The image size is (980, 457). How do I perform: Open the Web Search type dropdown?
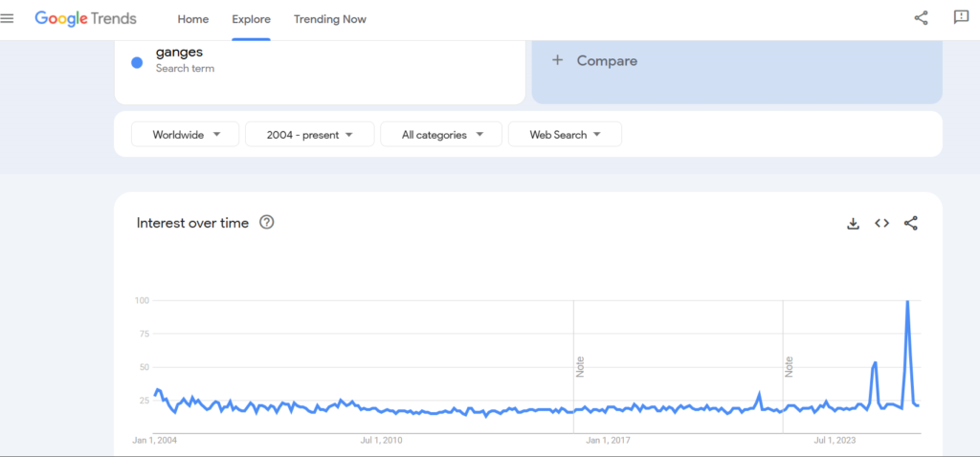click(x=565, y=135)
